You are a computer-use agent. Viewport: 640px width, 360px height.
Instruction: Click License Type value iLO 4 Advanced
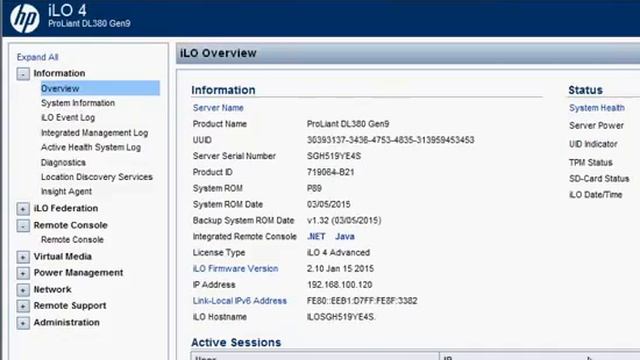coord(338,253)
